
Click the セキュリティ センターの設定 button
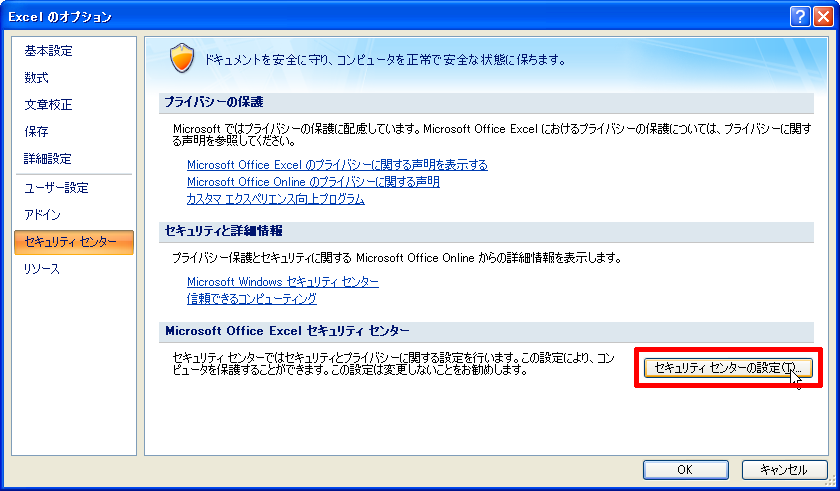tap(728, 368)
